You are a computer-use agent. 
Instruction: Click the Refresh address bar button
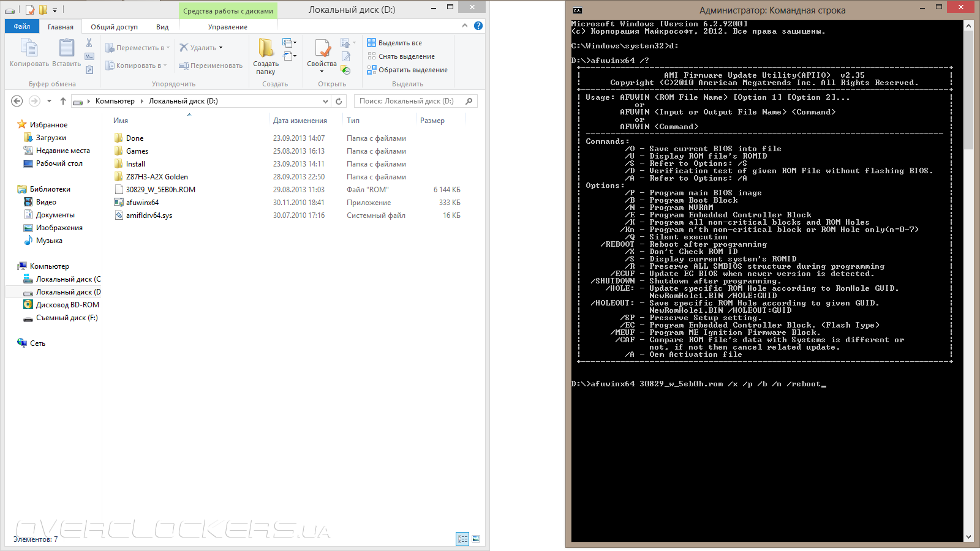pos(339,101)
